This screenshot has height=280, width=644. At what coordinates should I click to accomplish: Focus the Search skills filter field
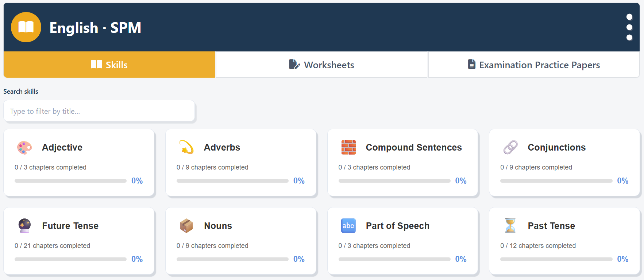[x=99, y=111]
